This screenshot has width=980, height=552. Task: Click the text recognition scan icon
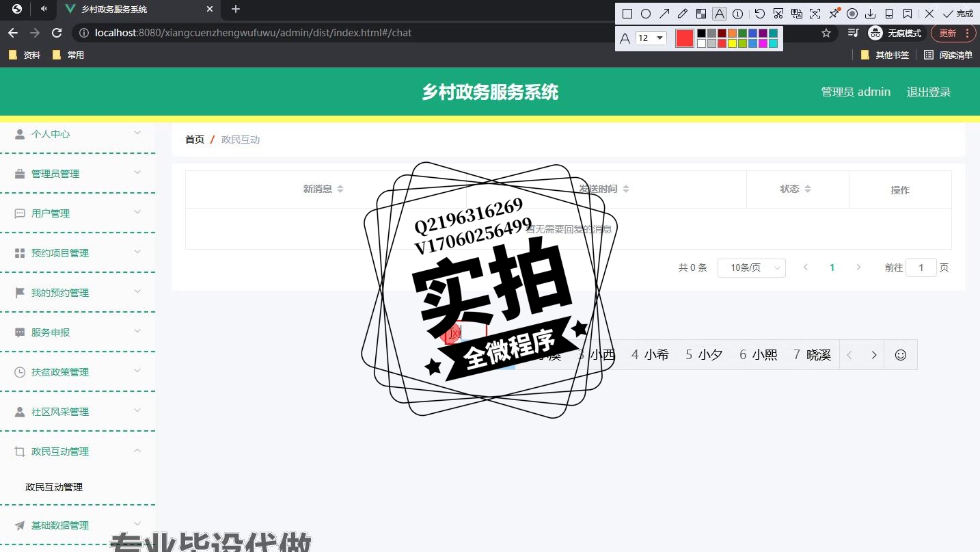(815, 14)
